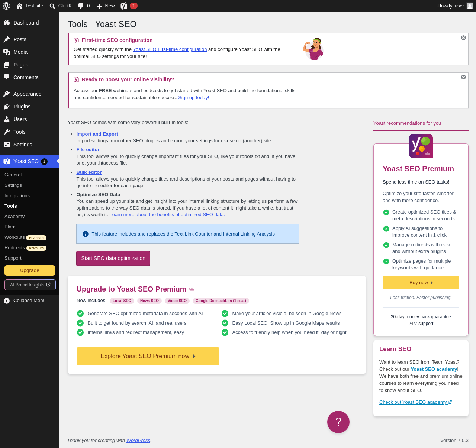Open Posts from the sidebar

pyautogui.click(x=30, y=39)
